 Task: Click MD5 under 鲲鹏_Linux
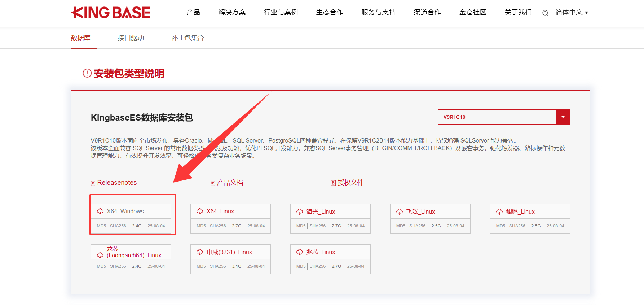(500, 226)
